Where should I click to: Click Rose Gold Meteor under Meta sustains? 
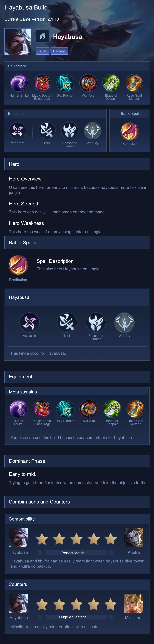135,409
